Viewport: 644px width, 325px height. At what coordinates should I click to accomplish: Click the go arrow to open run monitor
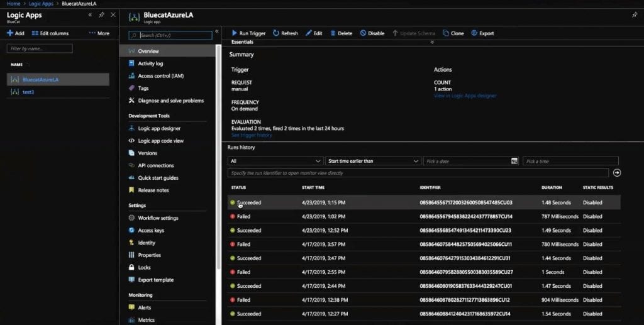coord(616,173)
